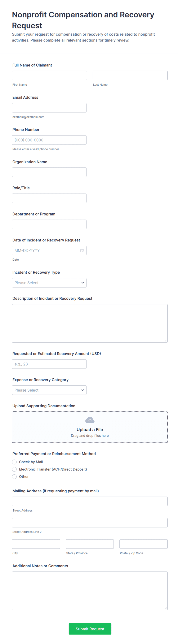
Task: Click the Phone Number input field
Action: pyautogui.click(x=49, y=140)
